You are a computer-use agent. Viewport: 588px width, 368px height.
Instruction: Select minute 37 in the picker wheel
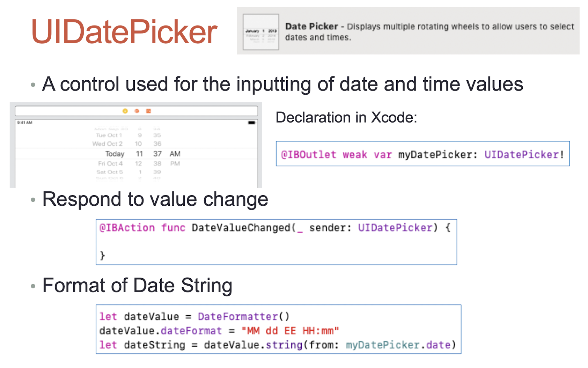157,154
